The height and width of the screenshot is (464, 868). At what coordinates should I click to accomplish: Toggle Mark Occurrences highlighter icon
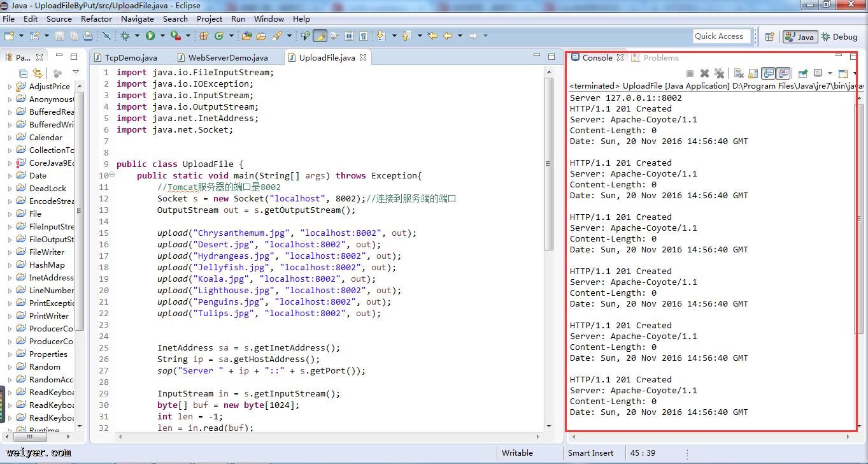pyautogui.click(x=320, y=36)
